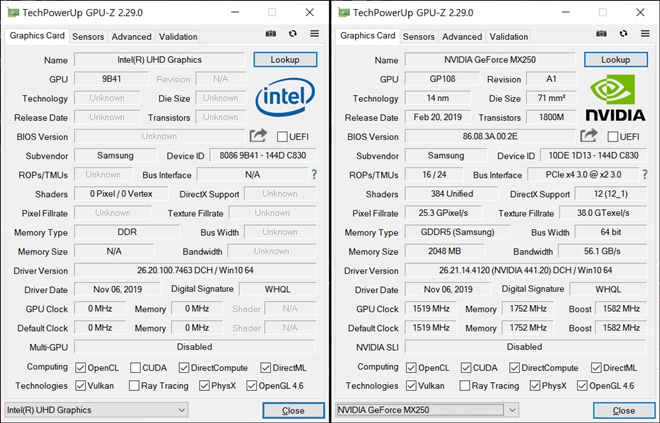The height and width of the screenshot is (423, 660).
Task: Click Memory Type field GDDR5 (Samsung)
Action: (458, 232)
